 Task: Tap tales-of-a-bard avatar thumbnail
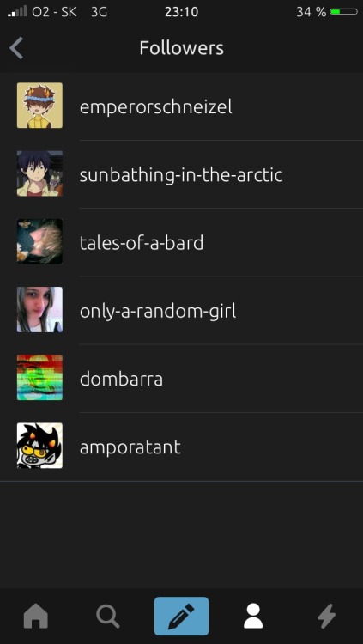coord(39,241)
